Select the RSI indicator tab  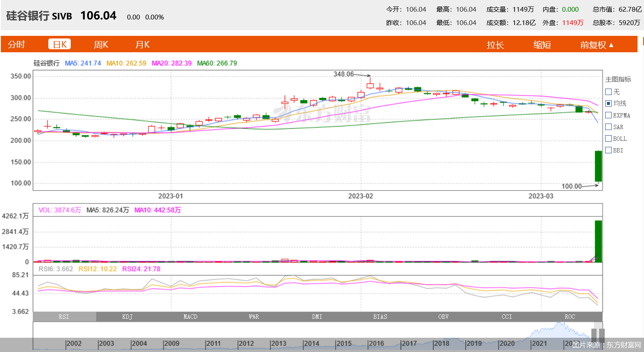(x=64, y=317)
